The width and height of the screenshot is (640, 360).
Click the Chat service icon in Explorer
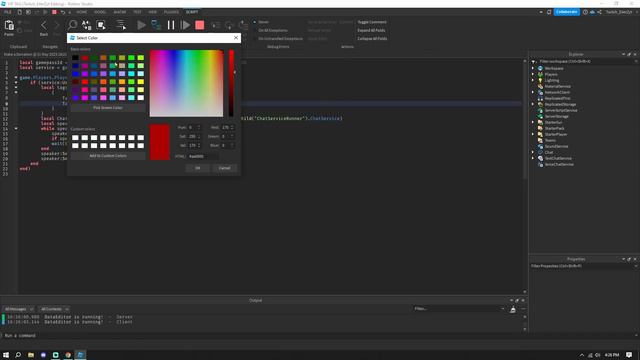tap(540, 152)
